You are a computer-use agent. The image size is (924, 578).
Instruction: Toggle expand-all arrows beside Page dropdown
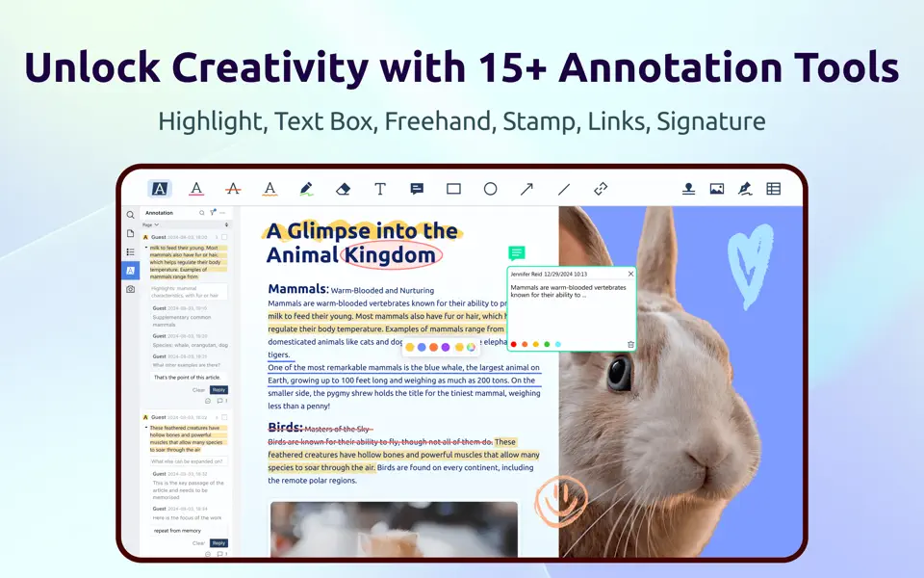[x=227, y=224]
